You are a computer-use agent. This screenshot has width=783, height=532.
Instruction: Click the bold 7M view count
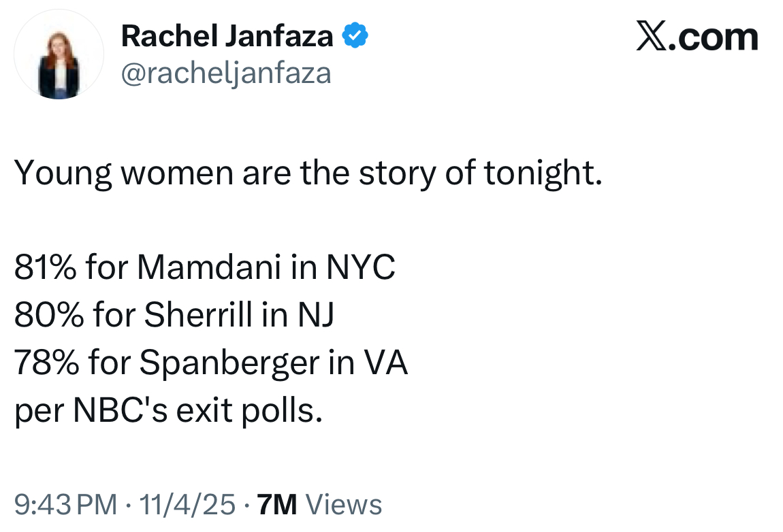click(277, 504)
